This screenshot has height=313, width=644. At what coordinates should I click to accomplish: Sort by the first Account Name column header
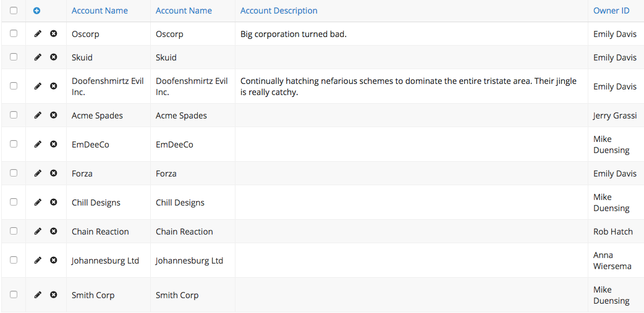(x=100, y=10)
